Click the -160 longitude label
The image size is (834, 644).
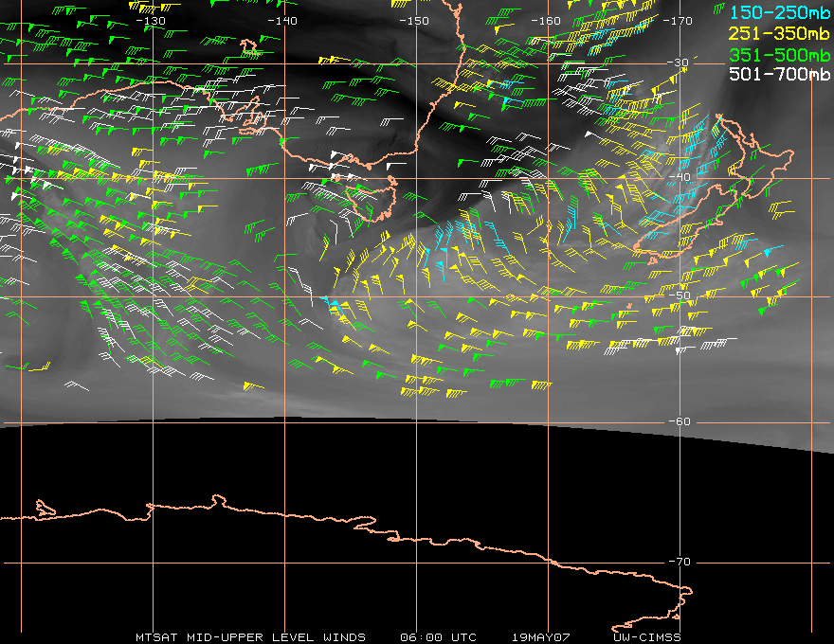click(x=546, y=21)
